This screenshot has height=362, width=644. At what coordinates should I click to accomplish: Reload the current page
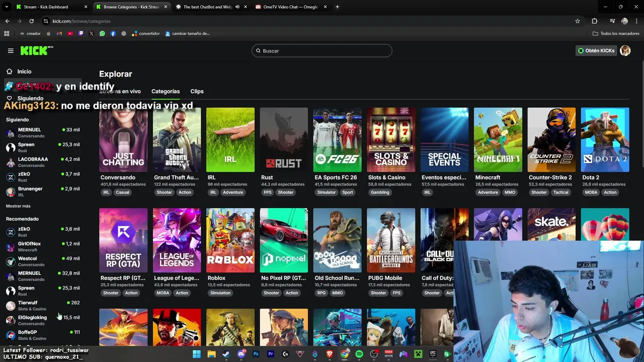pyautogui.click(x=31, y=21)
